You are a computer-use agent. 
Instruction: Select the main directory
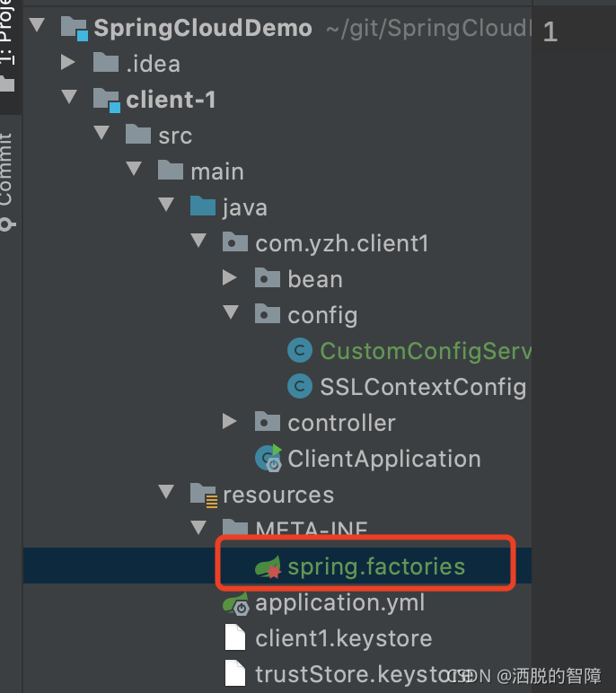pos(217,171)
